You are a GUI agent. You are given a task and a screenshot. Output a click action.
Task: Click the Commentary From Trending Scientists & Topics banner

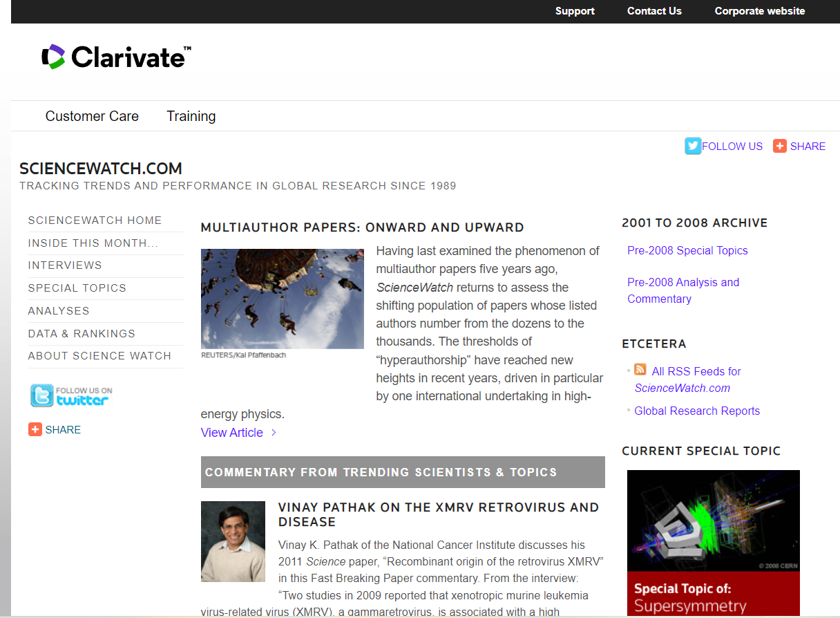[403, 472]
